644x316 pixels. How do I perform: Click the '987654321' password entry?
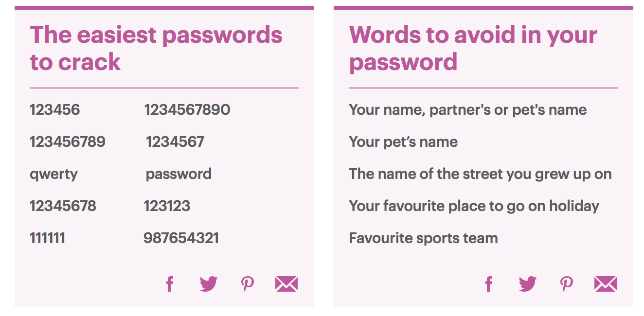pyautogui.click(x=181, y=238)
